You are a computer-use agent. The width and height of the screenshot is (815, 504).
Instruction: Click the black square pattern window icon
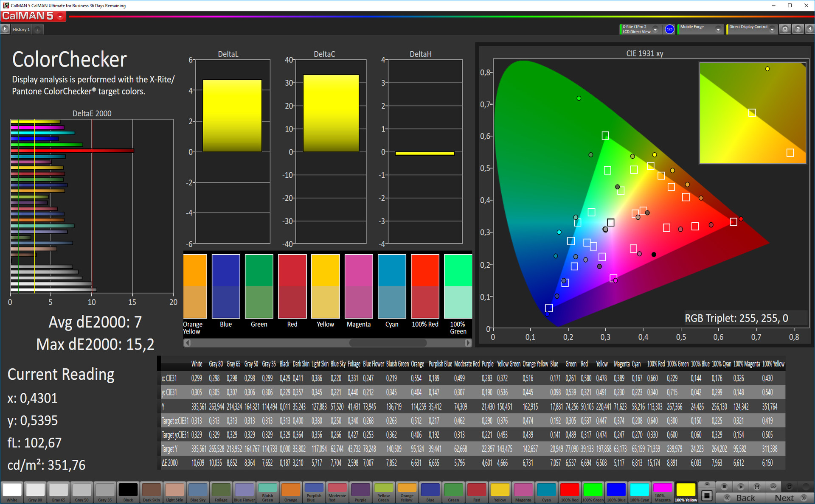(707, 496)
